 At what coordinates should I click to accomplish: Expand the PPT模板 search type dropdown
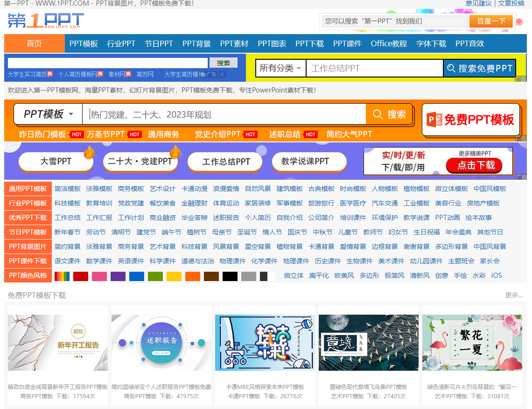(49, 114)
